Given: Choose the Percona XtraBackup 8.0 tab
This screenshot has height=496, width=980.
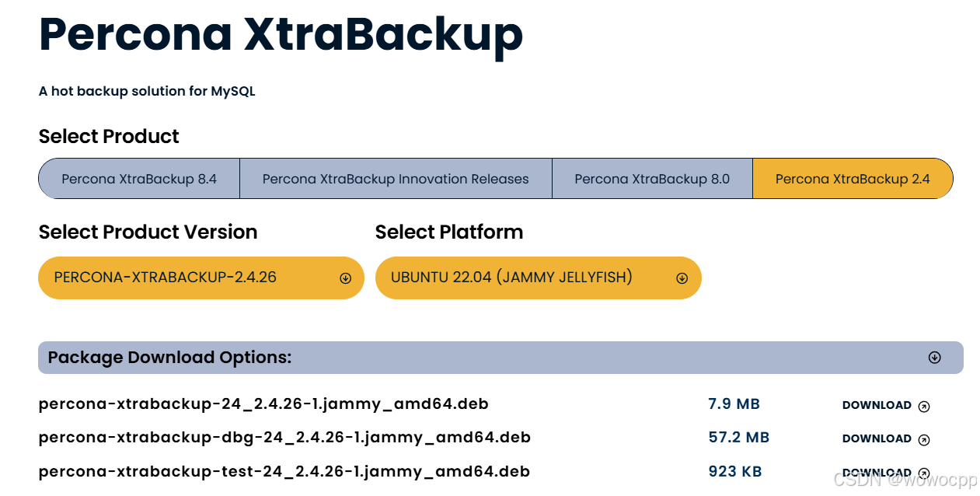Looking at the screenshot, I should [x=652, y=179].
